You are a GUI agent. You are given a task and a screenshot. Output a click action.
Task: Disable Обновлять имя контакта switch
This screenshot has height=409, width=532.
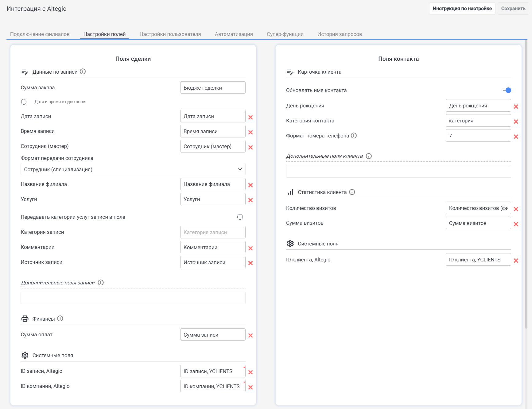[507, 90]
